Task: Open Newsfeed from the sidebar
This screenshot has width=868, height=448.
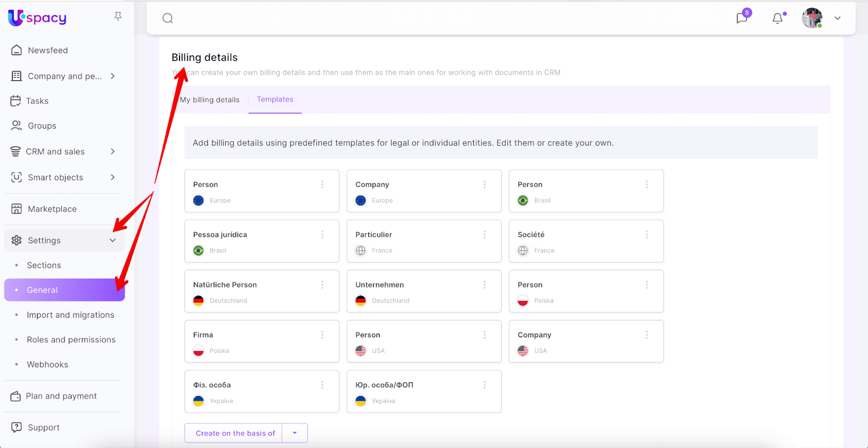Action: click(x=48, y=50)
